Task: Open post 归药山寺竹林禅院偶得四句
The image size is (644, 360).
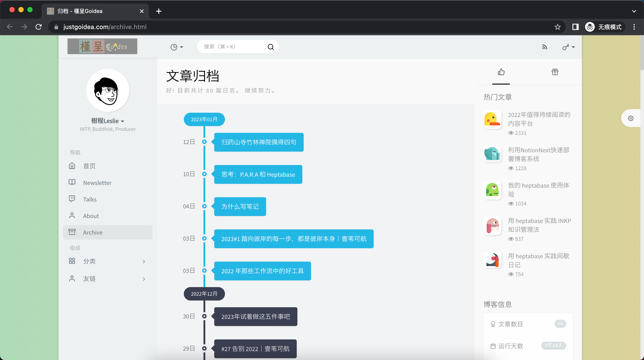Action: point(259,142)
